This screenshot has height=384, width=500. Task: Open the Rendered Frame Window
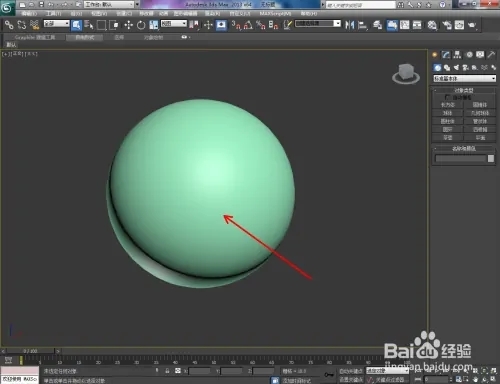[x=459, y=25]
